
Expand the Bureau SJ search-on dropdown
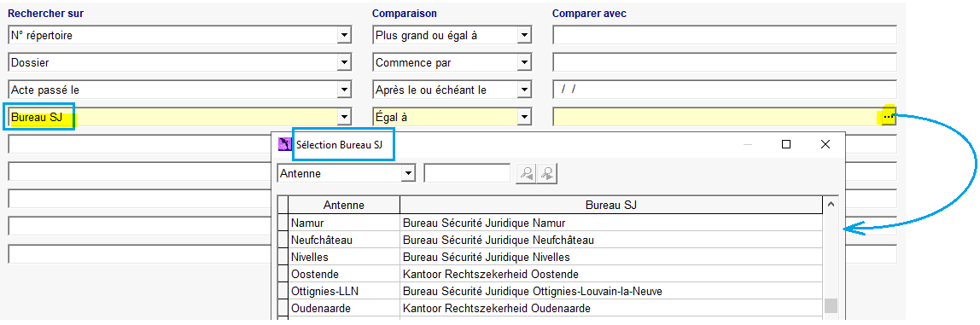(x=344, y=116)
